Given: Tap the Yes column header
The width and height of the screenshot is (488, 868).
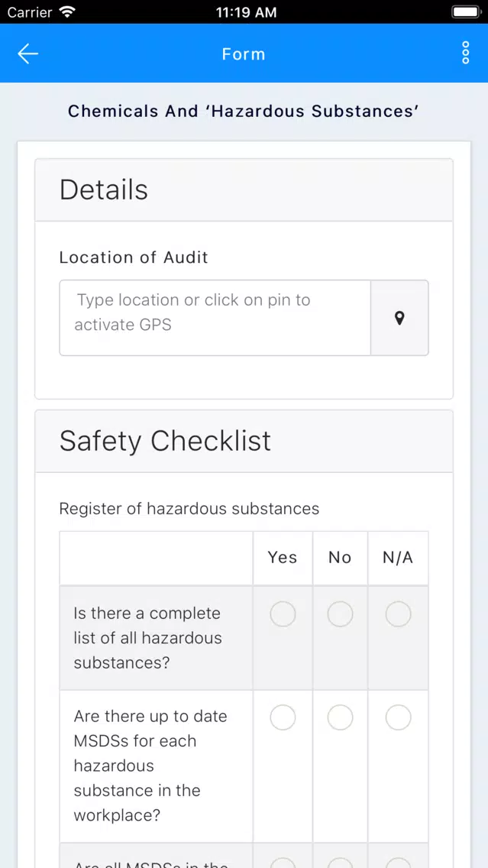Looking at the screenshot, I should 283,558.
